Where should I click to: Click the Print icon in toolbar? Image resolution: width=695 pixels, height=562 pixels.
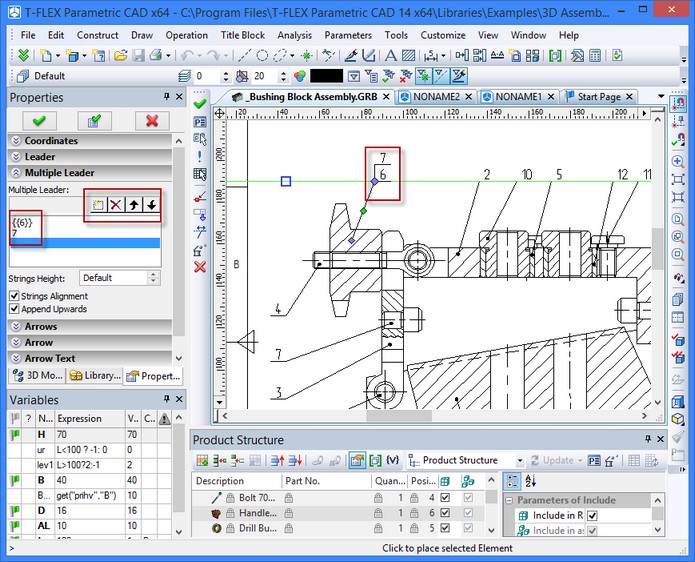(x=156, y=55)
